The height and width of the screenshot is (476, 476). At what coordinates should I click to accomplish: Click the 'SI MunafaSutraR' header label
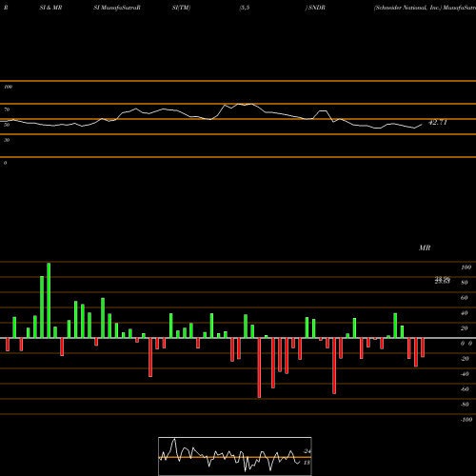(x=117, y=8)
